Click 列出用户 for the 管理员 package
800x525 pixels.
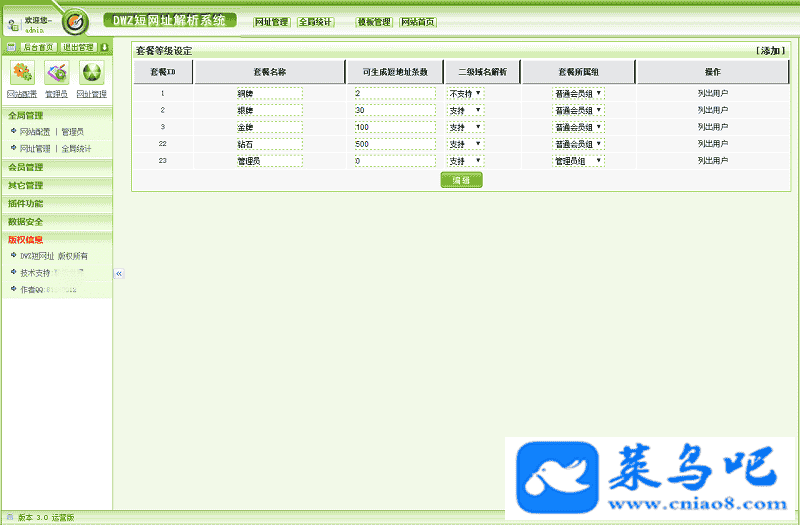coord(713,160)
